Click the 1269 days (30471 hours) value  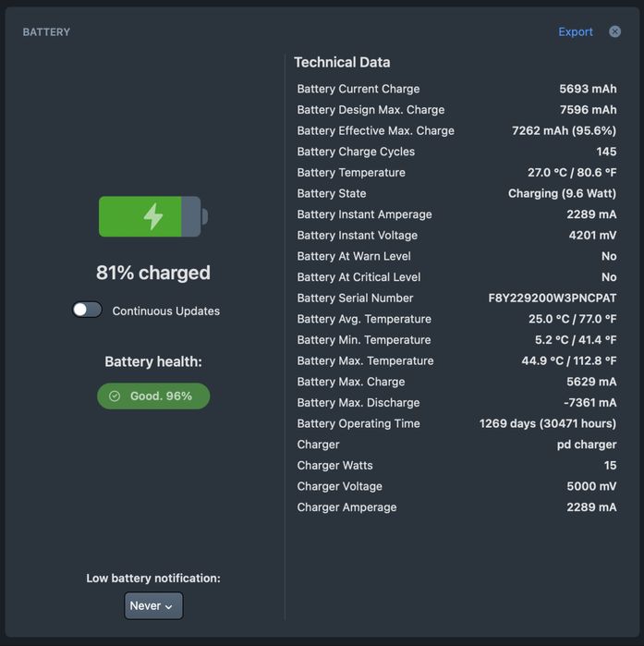(548, 423)
